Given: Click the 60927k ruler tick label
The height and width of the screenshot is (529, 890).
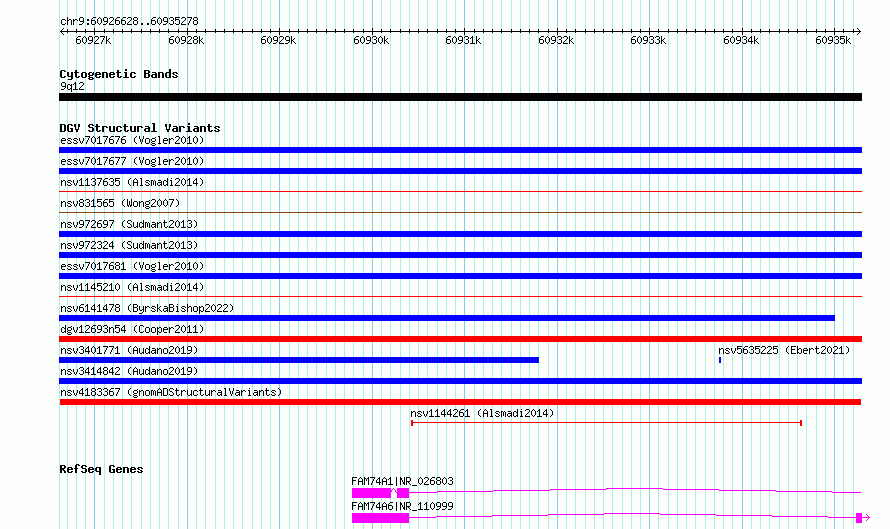Looking at the screenshot, I should (x=93, y=40).
